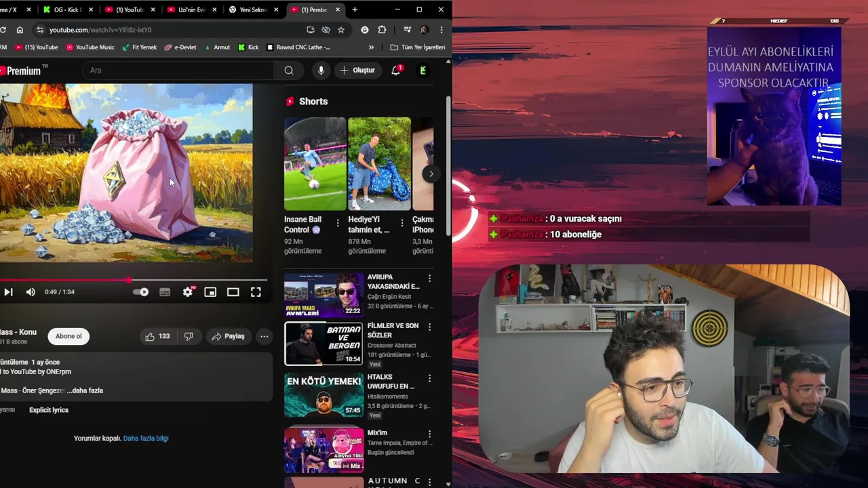Enter full screen video mode
The height and width of the screenshot is (488, 868).
[256, 292]
